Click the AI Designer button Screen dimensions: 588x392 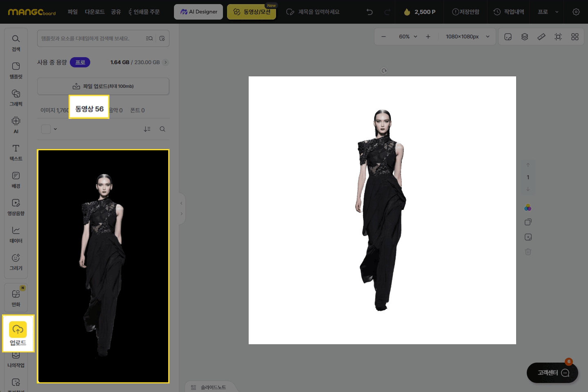pyautogui.click(x=199, y=12)
